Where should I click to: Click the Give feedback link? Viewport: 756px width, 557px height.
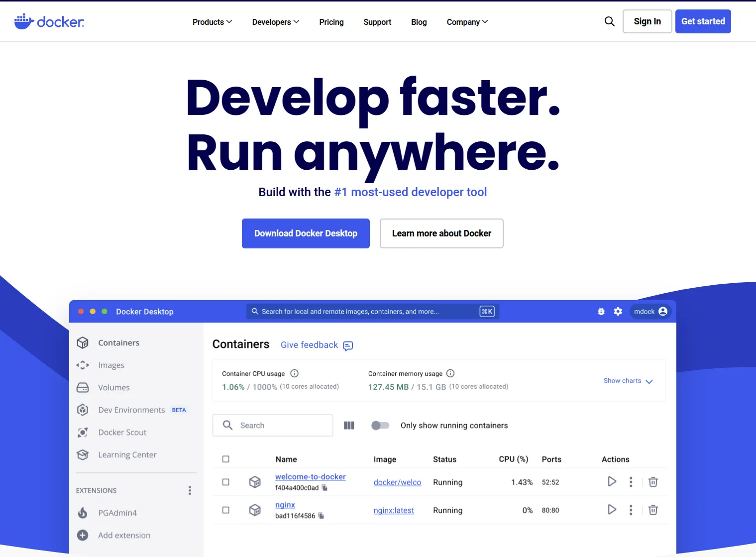pyautogui.click(x=309, y=345)
